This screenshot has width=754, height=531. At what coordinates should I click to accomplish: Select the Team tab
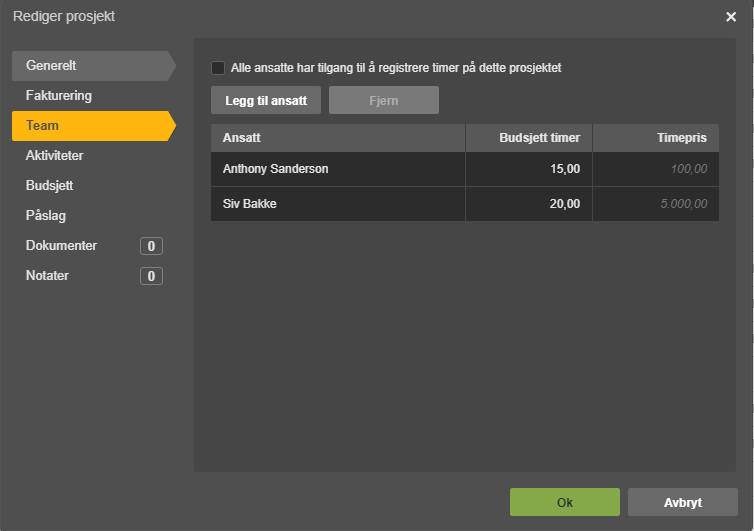pos(94,126)
